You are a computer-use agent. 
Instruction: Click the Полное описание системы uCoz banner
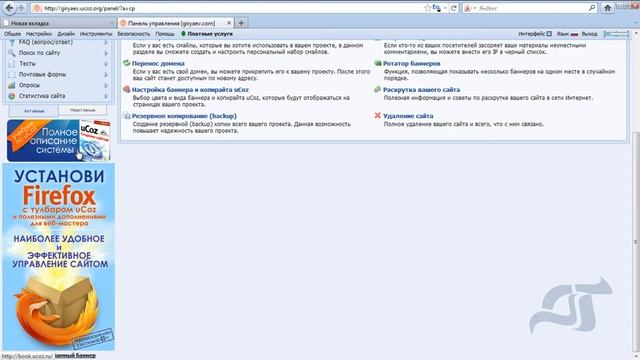coord(58,140)
